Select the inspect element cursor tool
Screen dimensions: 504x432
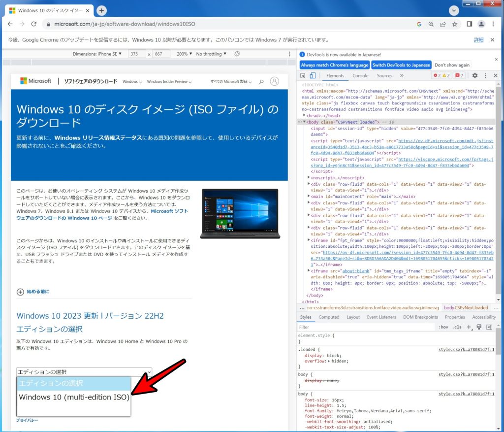pyautogui.click(x=303, y=75)
